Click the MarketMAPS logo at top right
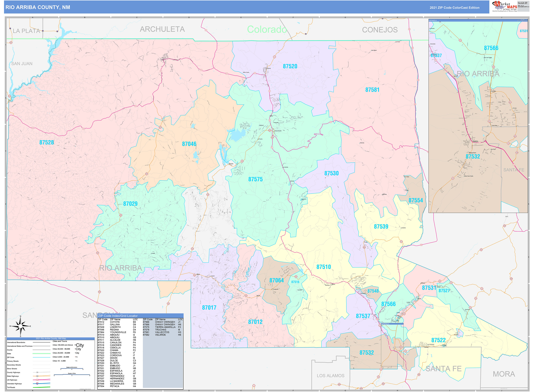The width and height of the screenshot is (534, 392). (504, 6)
